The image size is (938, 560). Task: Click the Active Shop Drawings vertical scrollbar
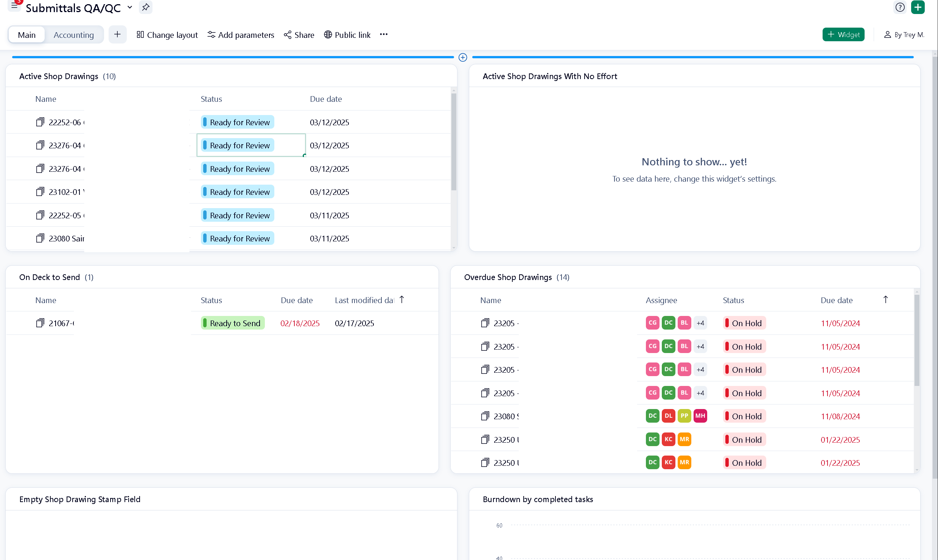[x=454, y=142]
